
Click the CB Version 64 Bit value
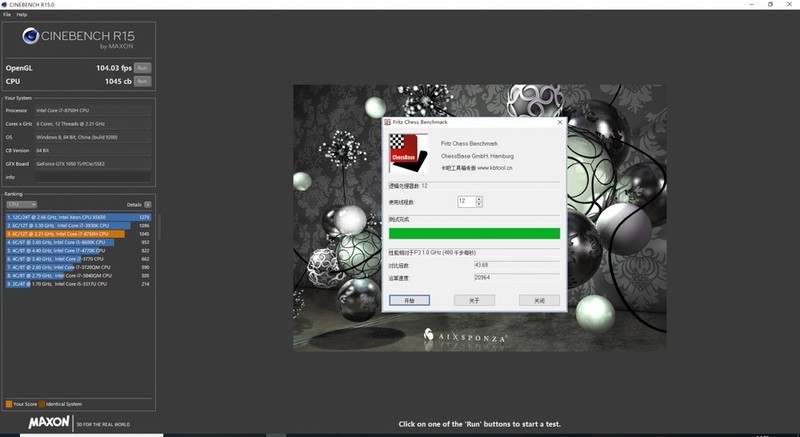(x=93, y=150)
